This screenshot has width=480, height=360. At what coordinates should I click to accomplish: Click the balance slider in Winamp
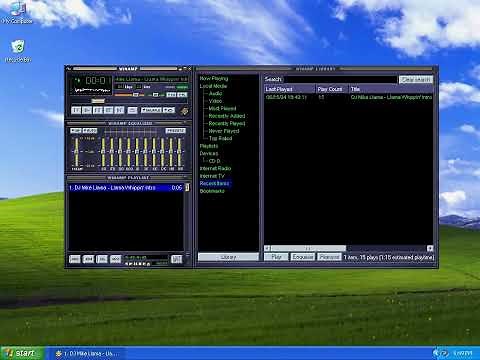click(155, 95)
